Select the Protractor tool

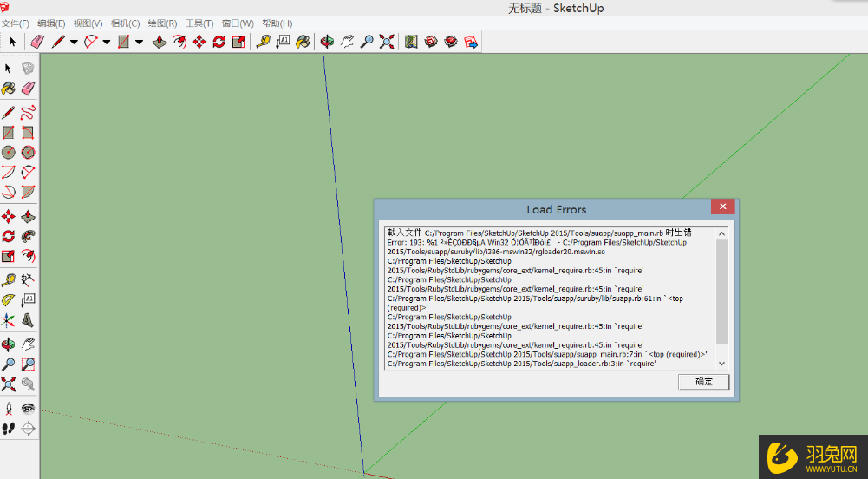pos(9,299)
